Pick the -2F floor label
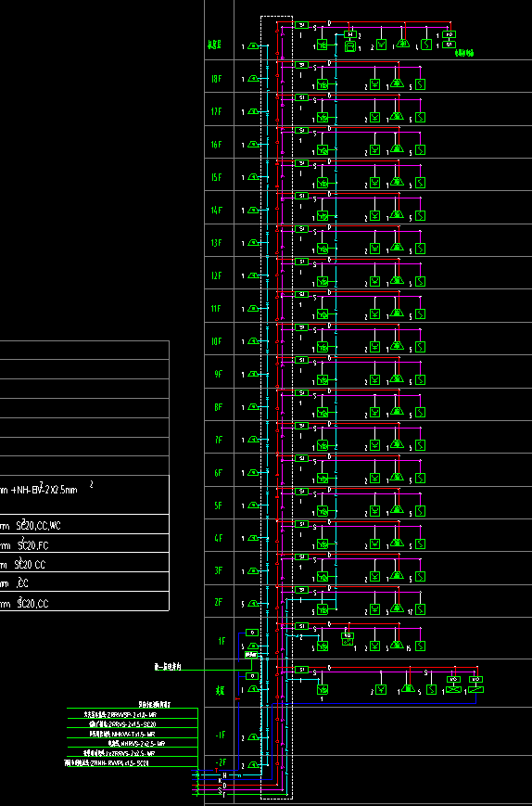 (220, 761)
